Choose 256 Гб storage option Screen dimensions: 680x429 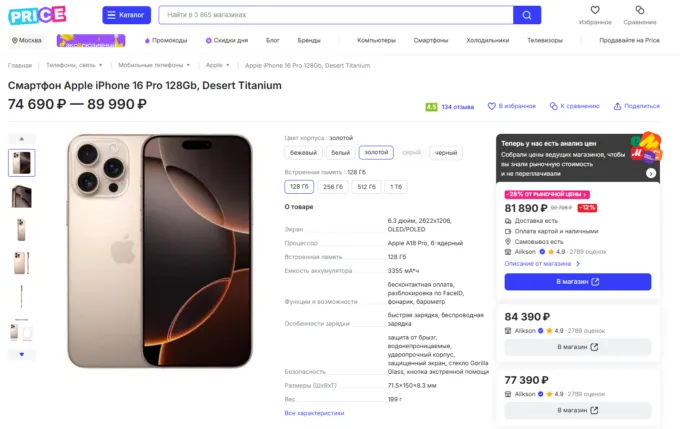335,186
